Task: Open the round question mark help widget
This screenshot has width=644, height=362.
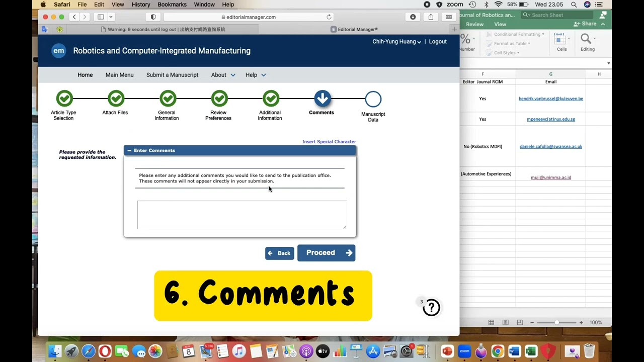Action: (432, 308)
